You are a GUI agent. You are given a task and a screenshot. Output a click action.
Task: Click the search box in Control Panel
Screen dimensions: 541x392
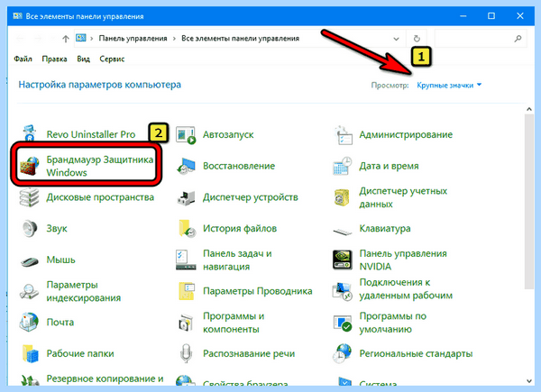(481, 39)
